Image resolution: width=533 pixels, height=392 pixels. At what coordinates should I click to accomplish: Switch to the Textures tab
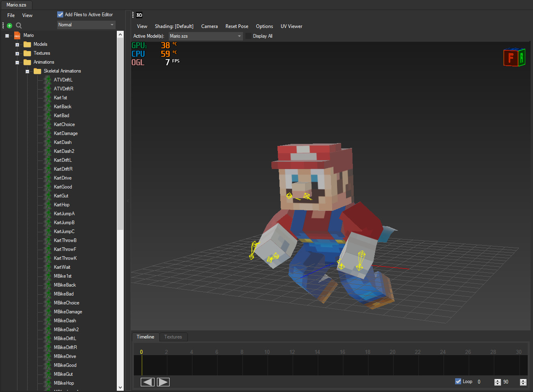coord(173,336)
